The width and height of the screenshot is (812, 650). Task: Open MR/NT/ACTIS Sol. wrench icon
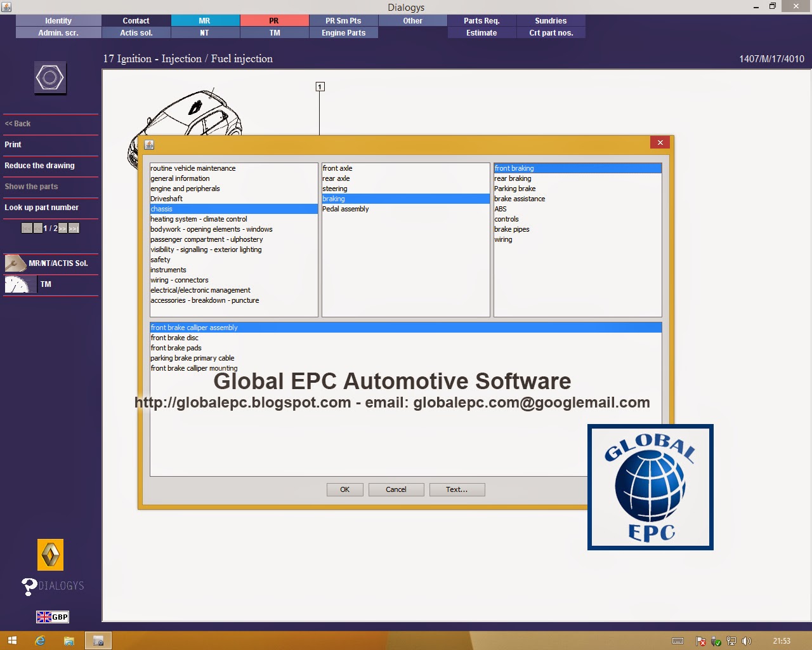(x=15, y=263)
